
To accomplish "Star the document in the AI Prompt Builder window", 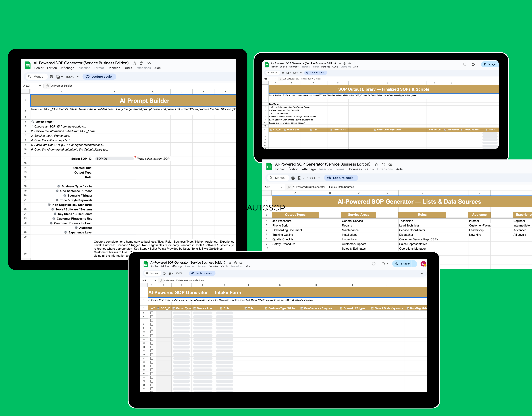I will pyautogui.click(x=134, y=63).
